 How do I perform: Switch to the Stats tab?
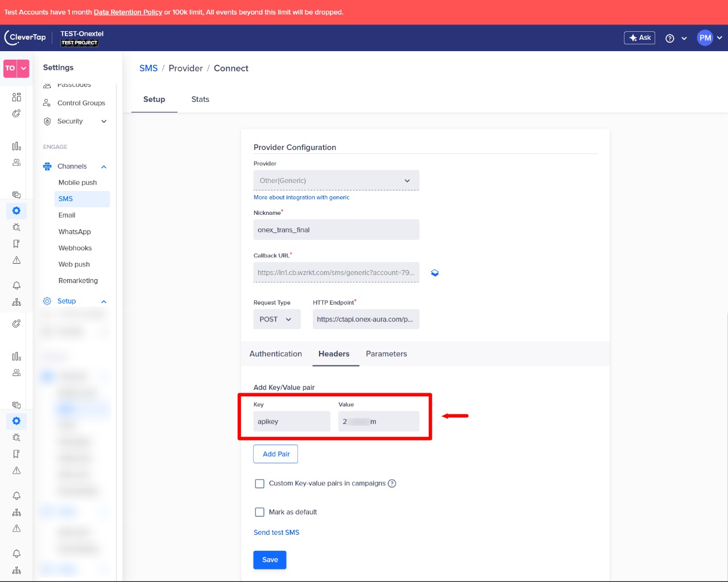coord(200,99)
